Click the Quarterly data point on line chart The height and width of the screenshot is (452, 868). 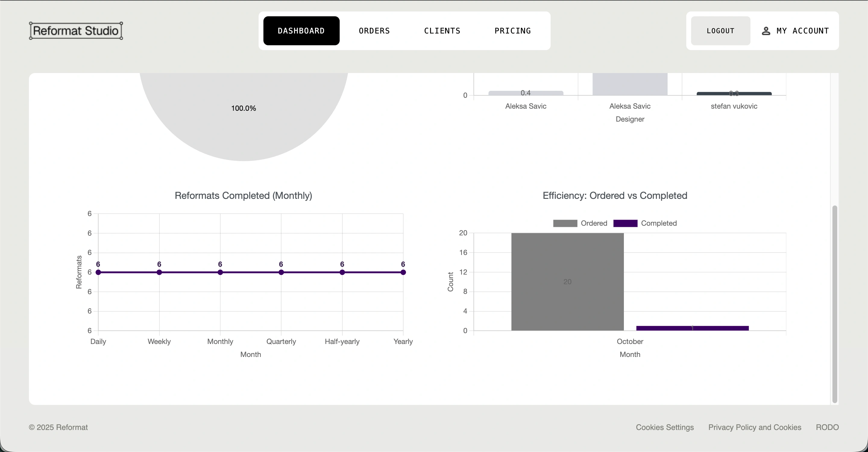281,272
